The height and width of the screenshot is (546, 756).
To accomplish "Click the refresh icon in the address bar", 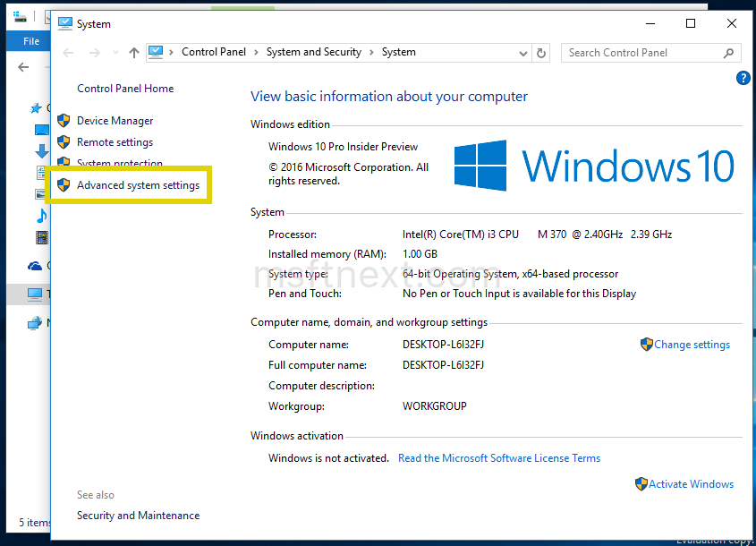I will pyautogui.click(x=541, y=53).
